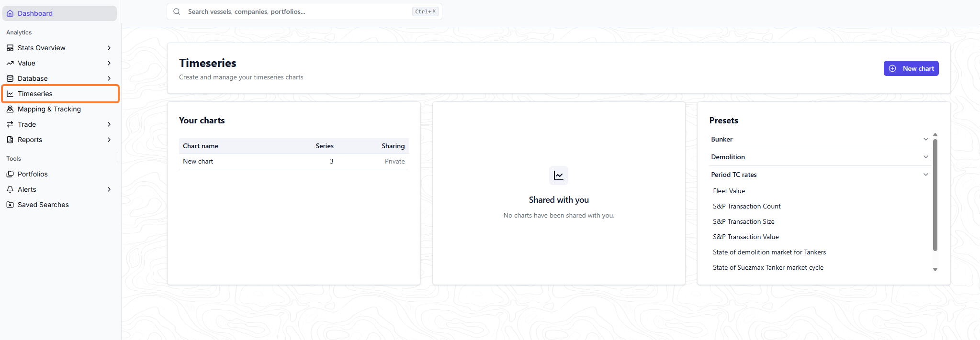Expand the Stats Overview submenu chevron
The width and height of the screenshot is (980, 340).
(x=109, y=48)
